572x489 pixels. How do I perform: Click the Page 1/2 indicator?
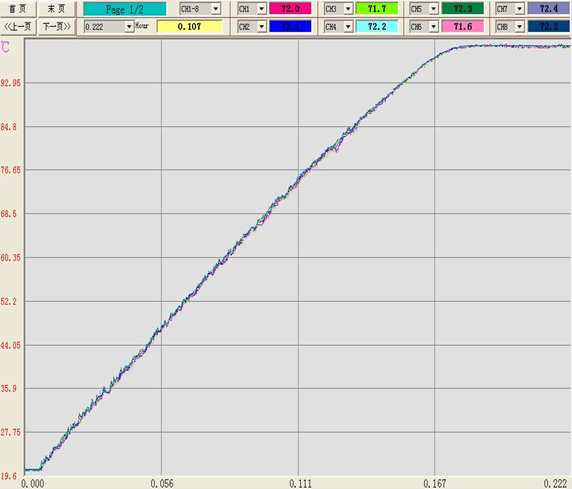124,9
